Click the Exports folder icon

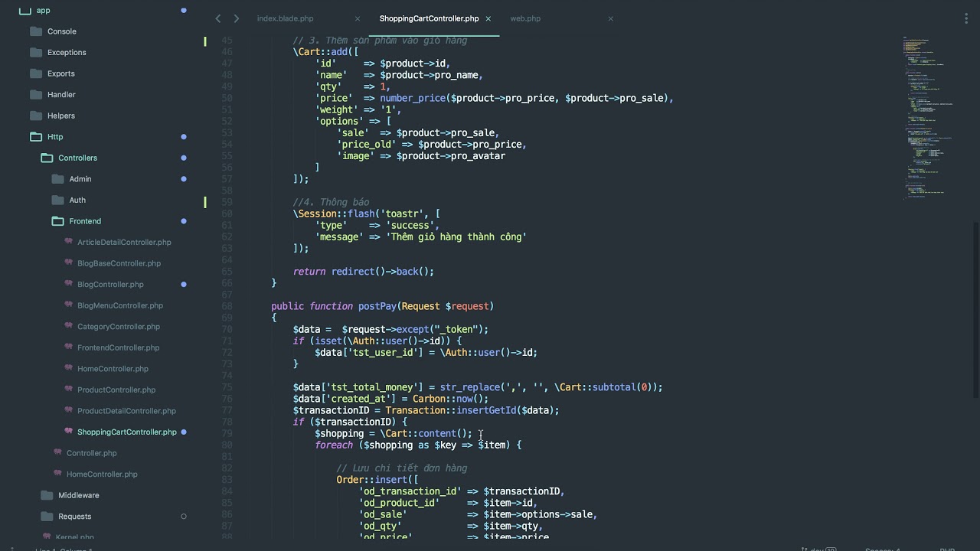pyautogui.click(x=35, y=73)
